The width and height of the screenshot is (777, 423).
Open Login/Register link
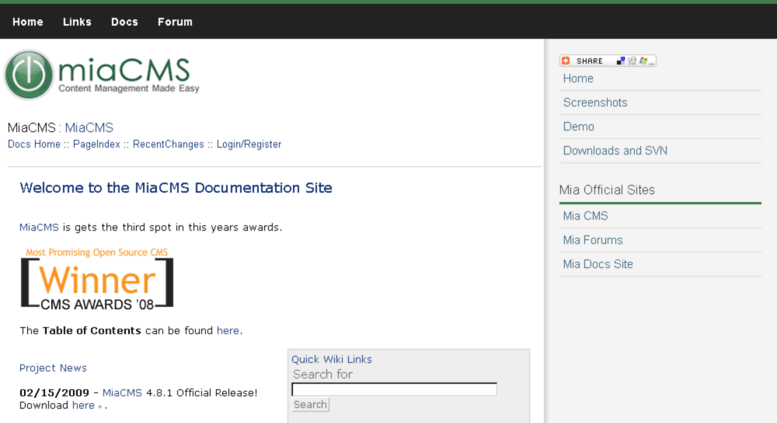pyautogui.click(x=249, y=144)
